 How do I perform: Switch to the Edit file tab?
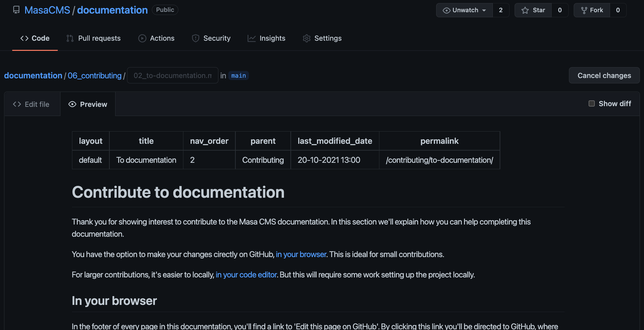click(x=32, y=104)
